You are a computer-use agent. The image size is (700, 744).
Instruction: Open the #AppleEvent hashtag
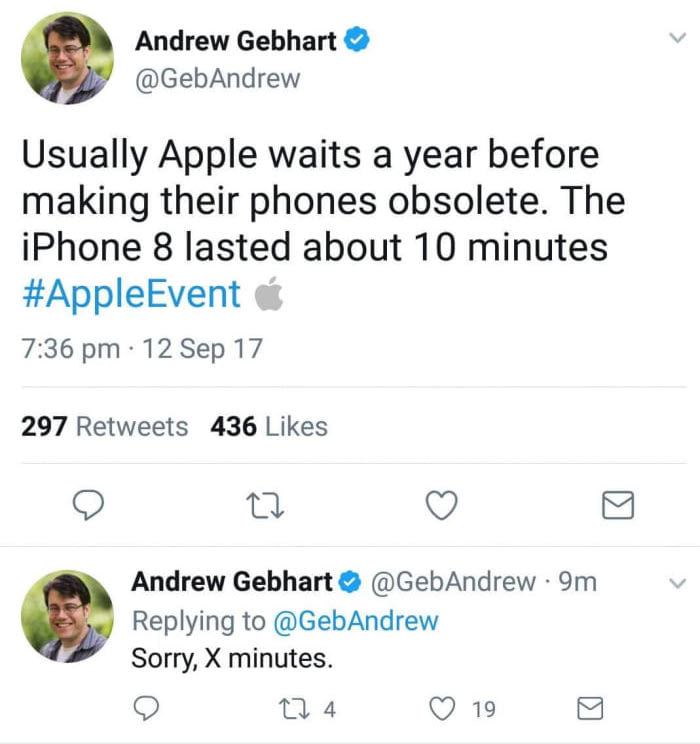point(131,294)
